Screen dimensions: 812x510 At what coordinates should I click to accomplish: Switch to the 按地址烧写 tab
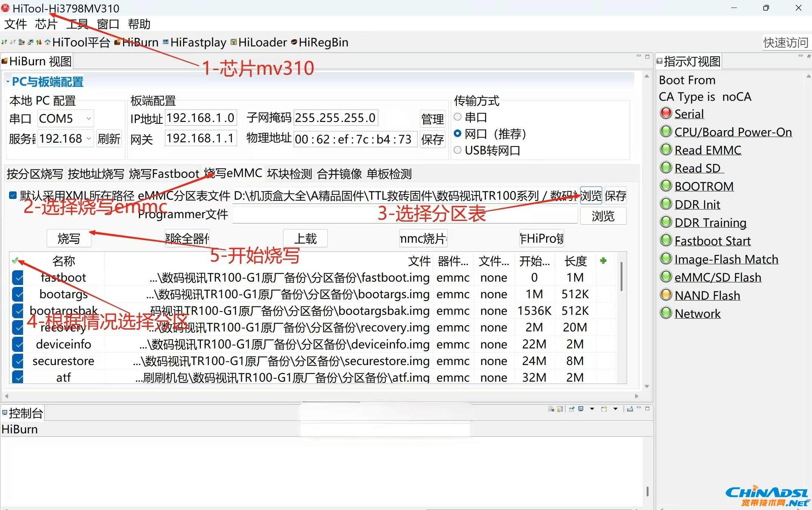click(96, 174)
